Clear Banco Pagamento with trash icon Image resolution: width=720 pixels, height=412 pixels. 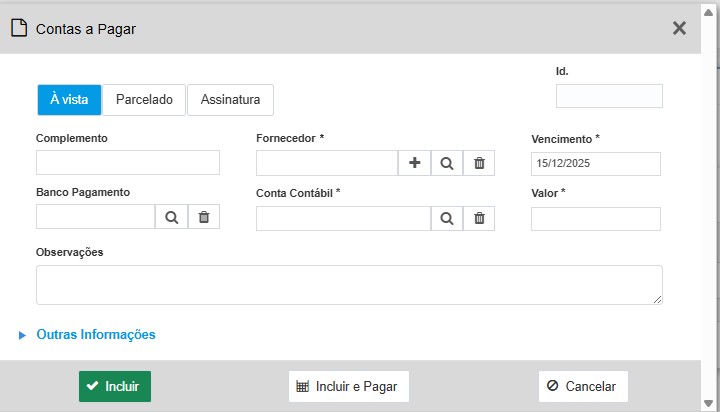click(x=204, y=217)
